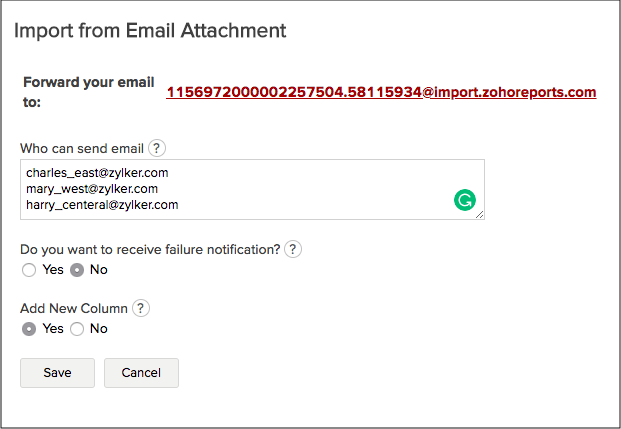The width and height of the screenshot is (621, 429).
Task: Click the Add New Column label
Action: click(x=74, y=308)
